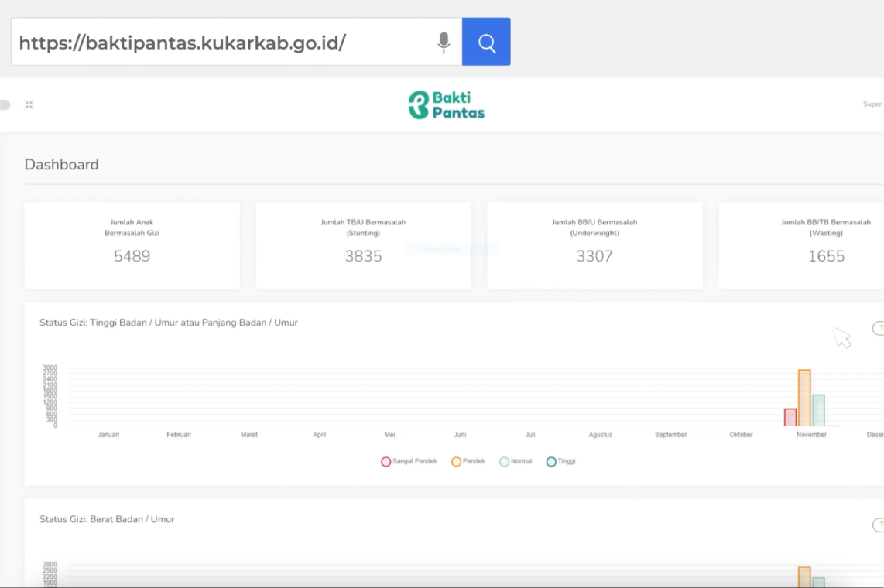
Task: Select the Underweight count card
Action: (x=594, y=245)
